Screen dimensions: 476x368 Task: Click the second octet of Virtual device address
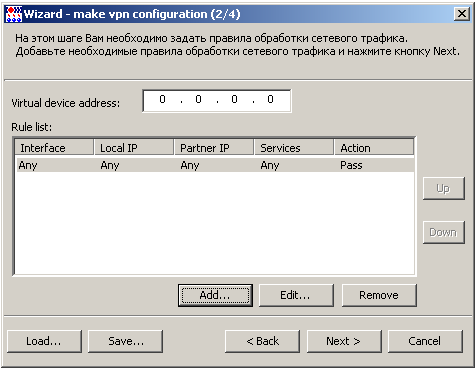click(x=198, y=99)
